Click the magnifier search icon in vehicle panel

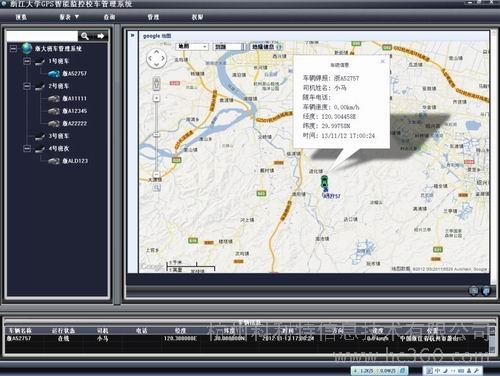click(x=85, y=36)
